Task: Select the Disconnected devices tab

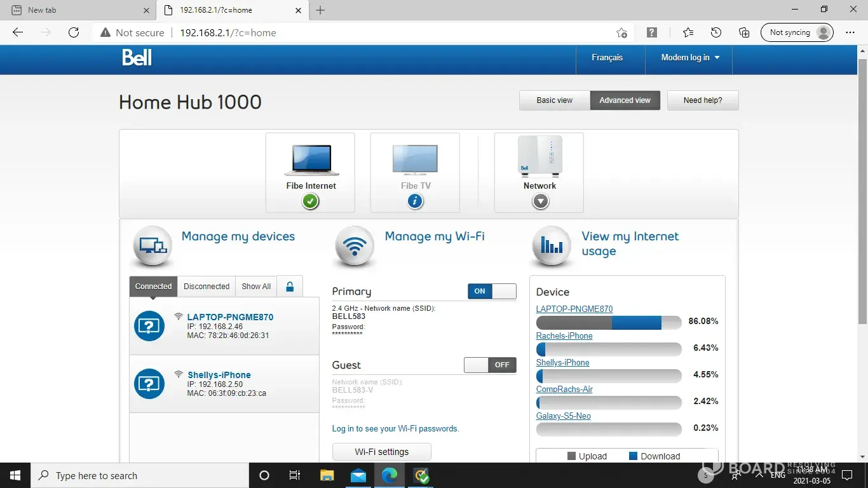Action: point(207,287)
